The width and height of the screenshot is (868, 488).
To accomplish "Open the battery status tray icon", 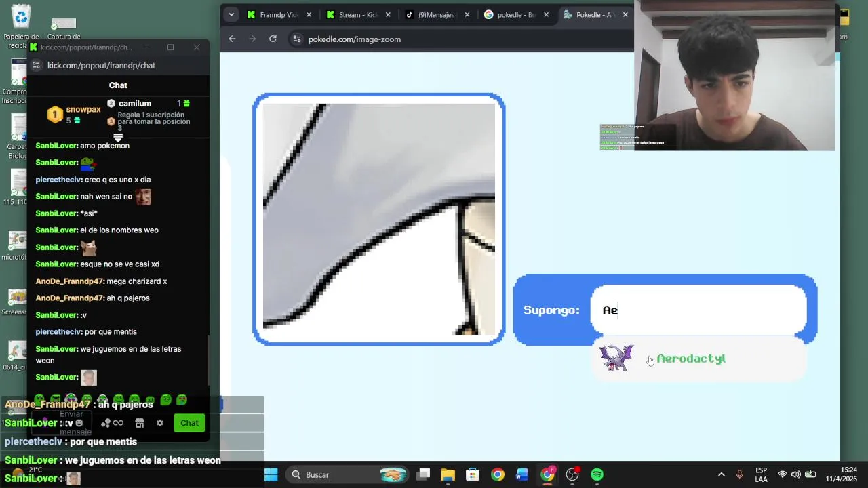I will coord(810,474).
